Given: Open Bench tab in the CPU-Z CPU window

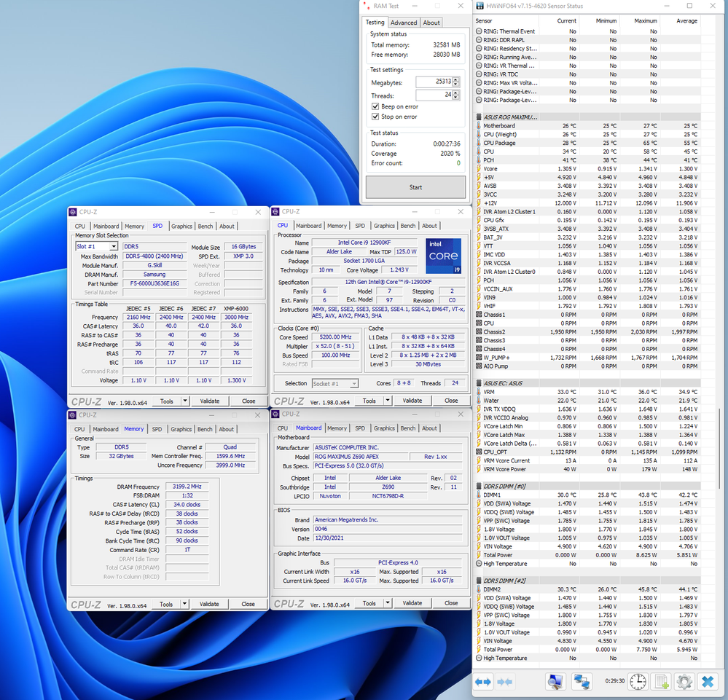Looking at the screenshot, I should coord(407,226).
